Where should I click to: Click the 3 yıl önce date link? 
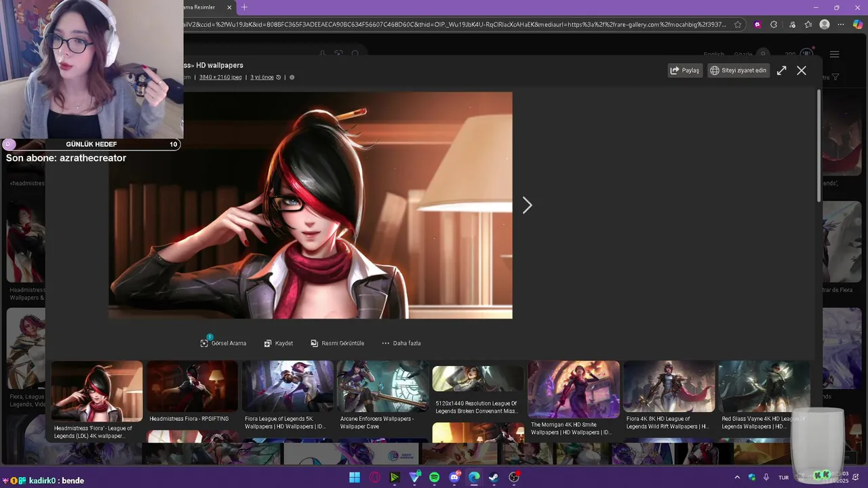[262, 77]
